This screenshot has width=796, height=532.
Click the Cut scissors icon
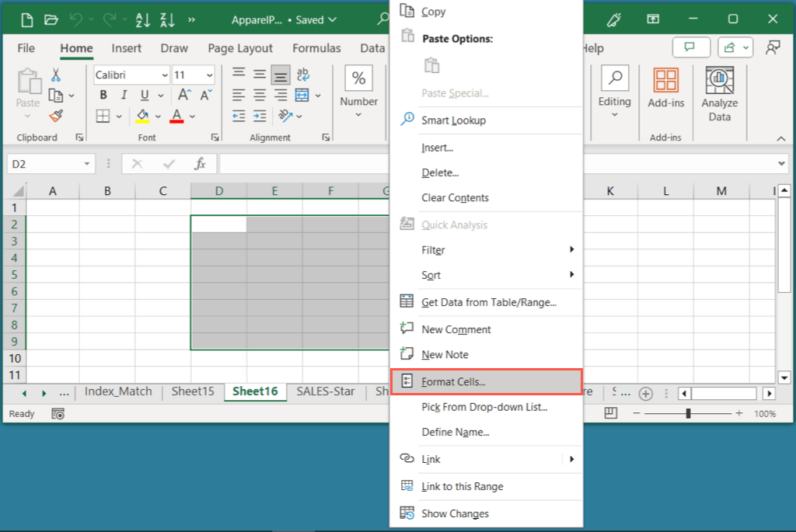click(56, 75)
